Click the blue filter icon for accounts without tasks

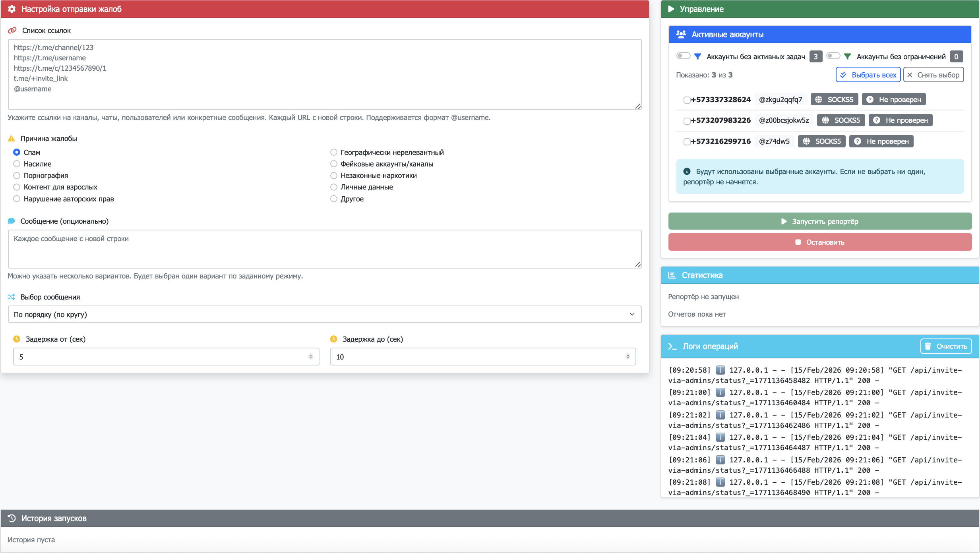pos(697,56)
